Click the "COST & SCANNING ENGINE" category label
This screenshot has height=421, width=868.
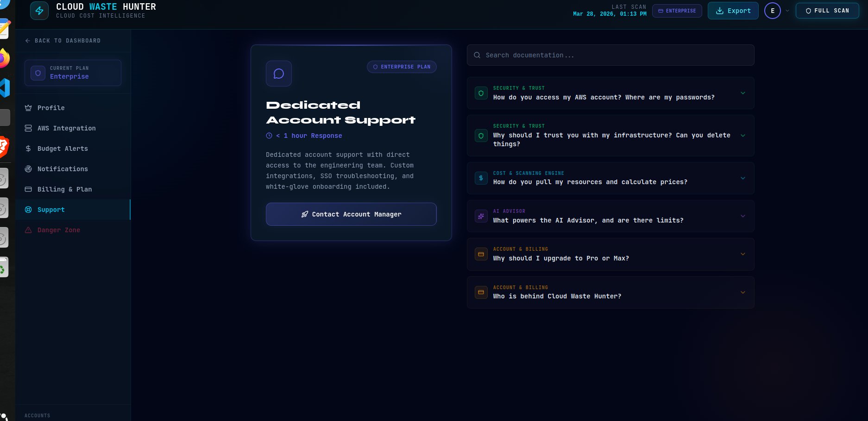tap(528, 173)
